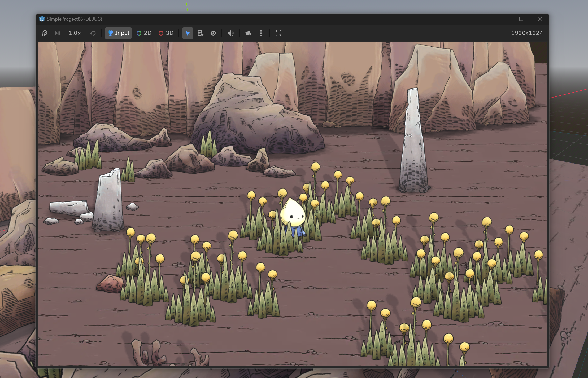Click the suspend/pause game icon

pos(45,33)
